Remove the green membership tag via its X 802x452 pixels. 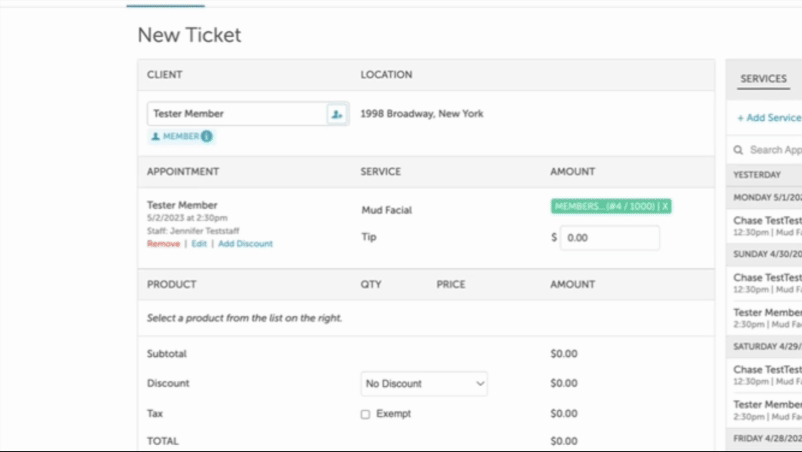click(666, 206)
